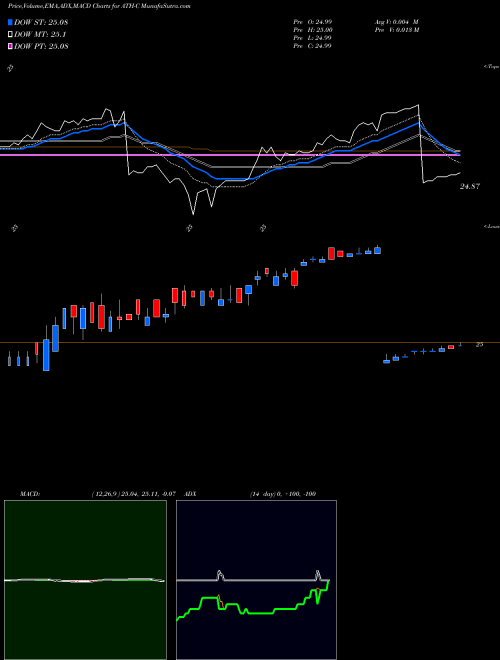Select the 'DOW MT: 25.1' legend label
Screen dimensions: 500x660
pos(40,35)
